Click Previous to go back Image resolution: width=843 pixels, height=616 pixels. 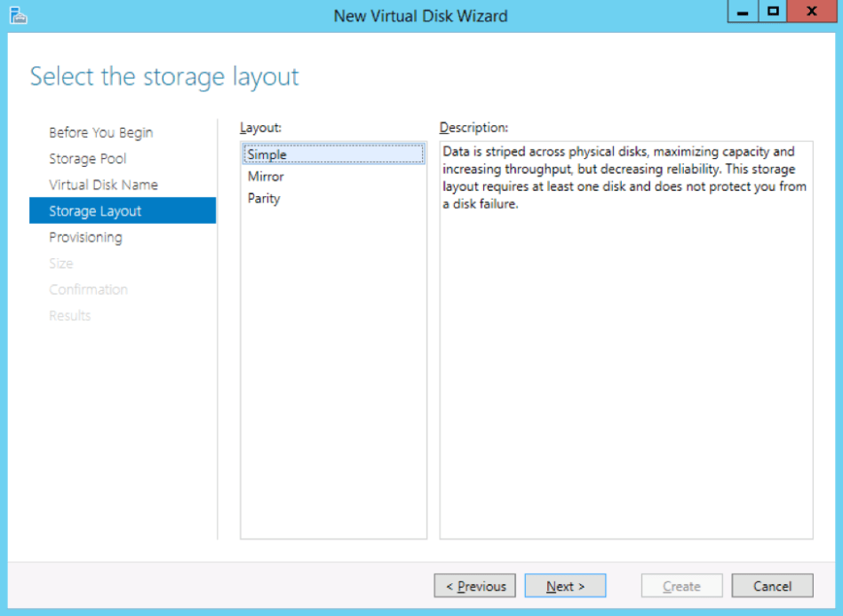coord(474,586)
